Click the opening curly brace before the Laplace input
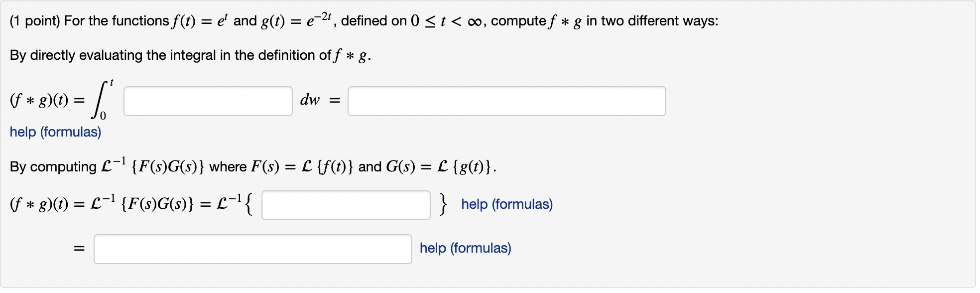 tap(249, 204)
